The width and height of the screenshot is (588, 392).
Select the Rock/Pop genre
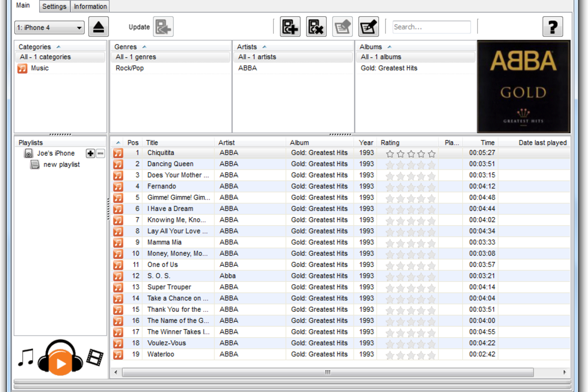click(x=130, y=68)
